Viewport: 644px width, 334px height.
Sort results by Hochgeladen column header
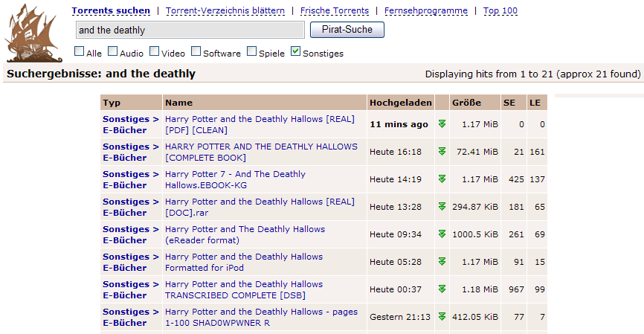tap(400, 103)
